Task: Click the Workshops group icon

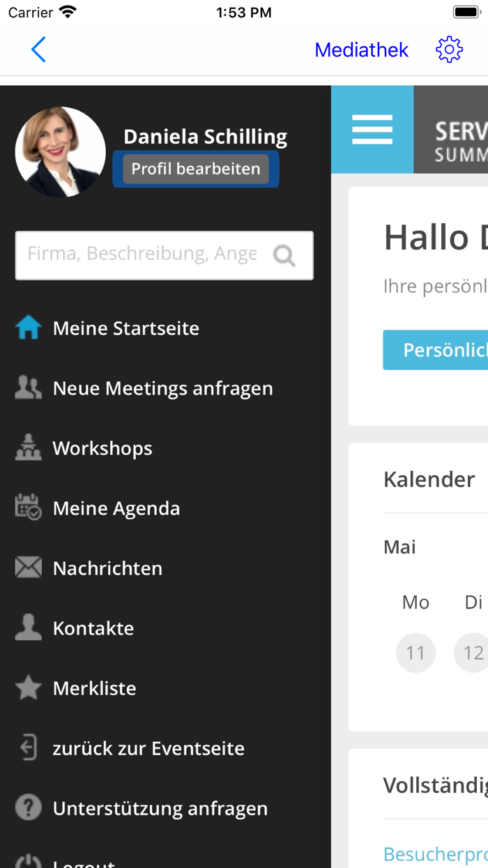Action: (x=29, y=448)
